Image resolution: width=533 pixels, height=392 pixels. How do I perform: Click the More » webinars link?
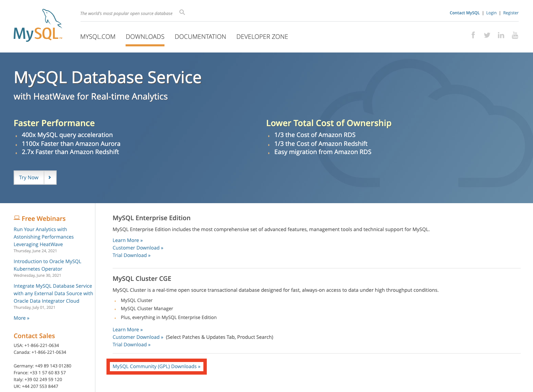21,318
